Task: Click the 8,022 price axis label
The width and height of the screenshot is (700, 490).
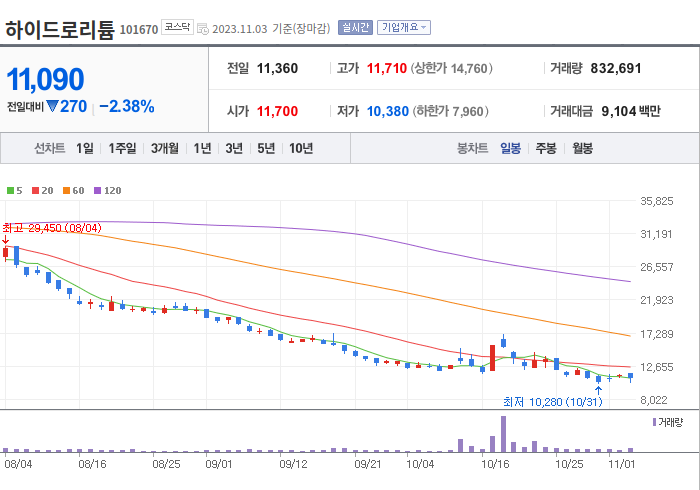Action: [654, 400]
